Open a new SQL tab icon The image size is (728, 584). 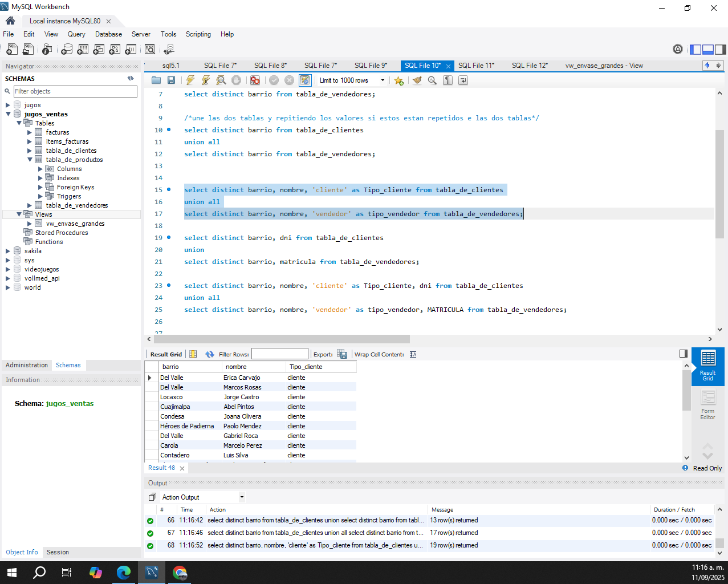click(x=11, y=50)
